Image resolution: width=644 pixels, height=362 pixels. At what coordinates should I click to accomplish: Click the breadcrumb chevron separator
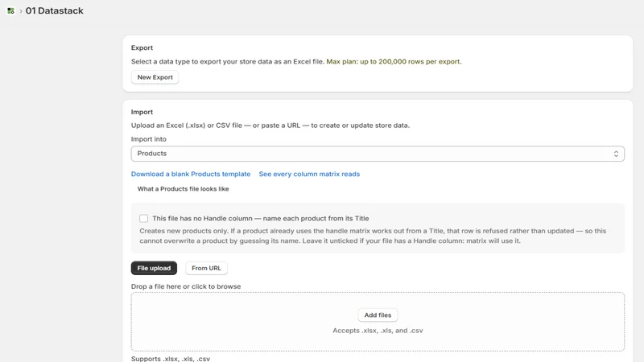[x=21, y=11]
